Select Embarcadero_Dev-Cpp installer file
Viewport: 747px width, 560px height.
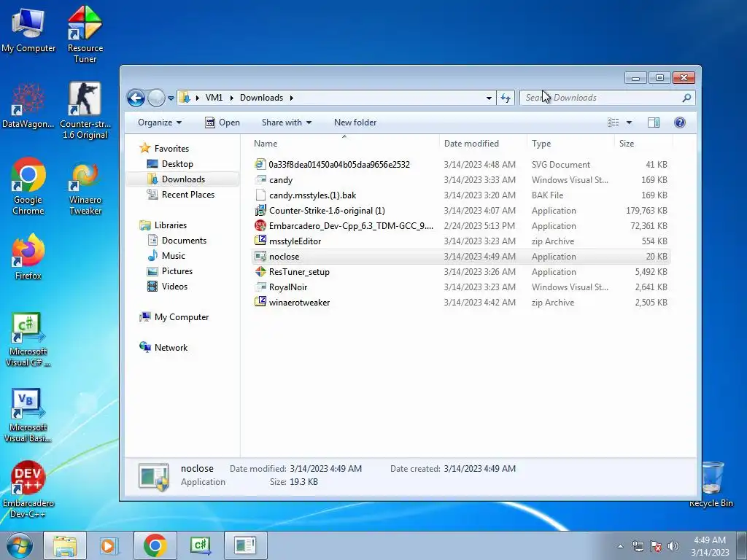coord(461,226)
